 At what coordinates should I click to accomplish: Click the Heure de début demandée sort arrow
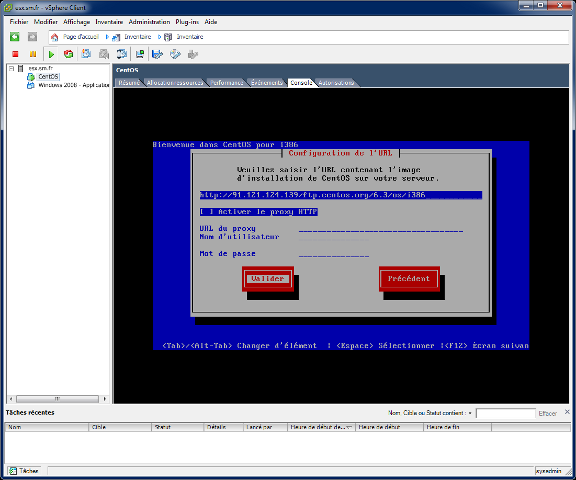coord(349,427)
